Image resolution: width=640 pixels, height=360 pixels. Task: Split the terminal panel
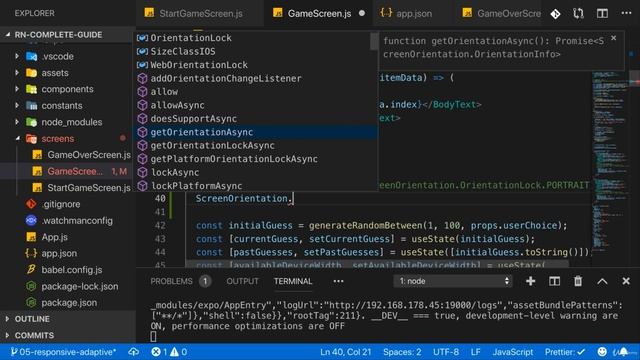pyautogui.click(x=554, y=281)
